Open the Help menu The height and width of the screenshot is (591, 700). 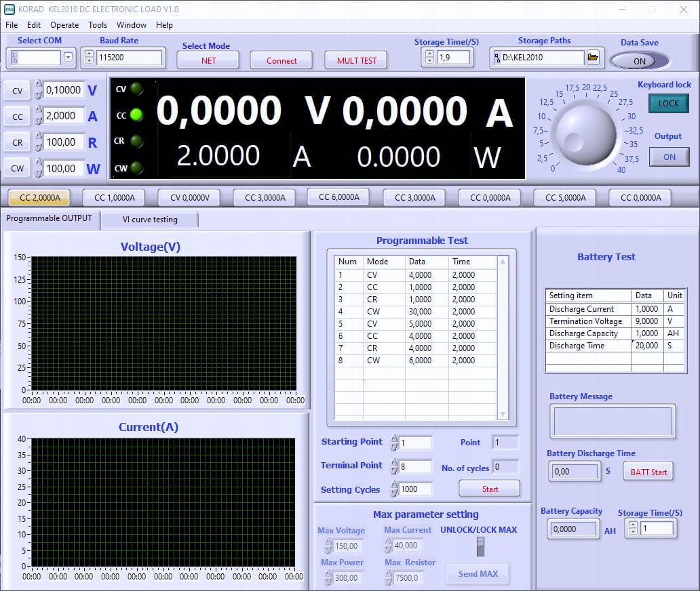point(164,25)
